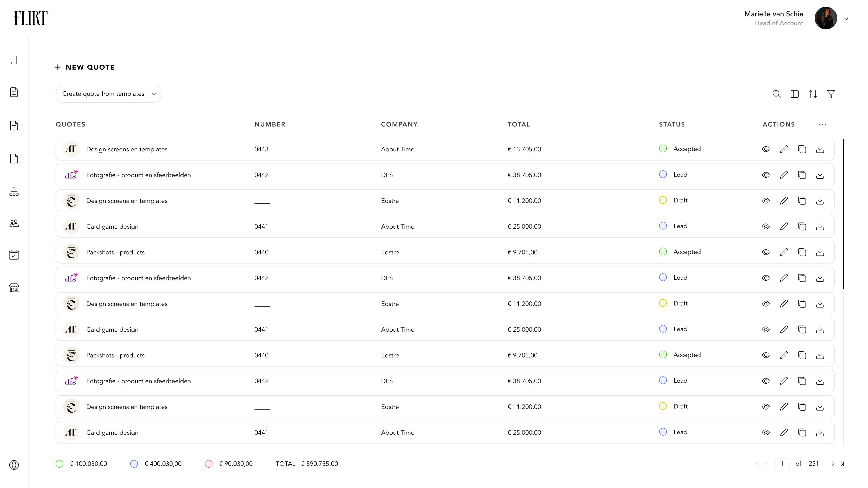Open the three-dots column options menu
This screenshot has height=488, width=868.
coord(822,124)
